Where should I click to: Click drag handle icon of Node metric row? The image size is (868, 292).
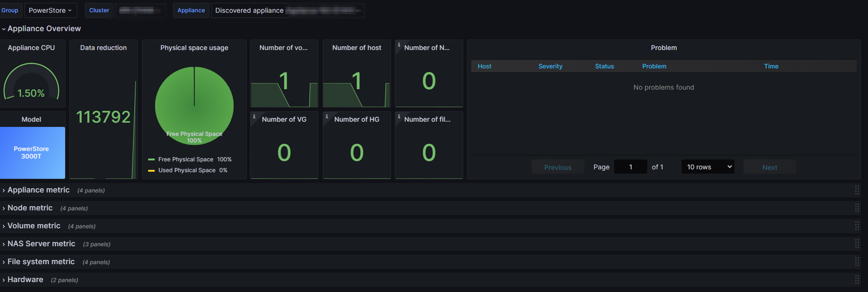point(857,208)
